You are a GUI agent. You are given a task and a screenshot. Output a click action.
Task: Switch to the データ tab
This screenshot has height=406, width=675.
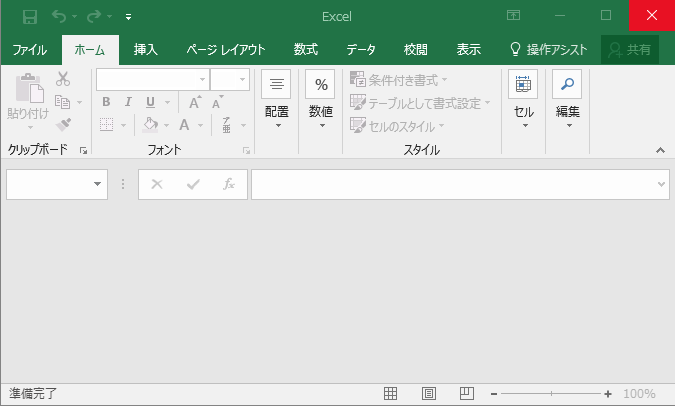361,50
